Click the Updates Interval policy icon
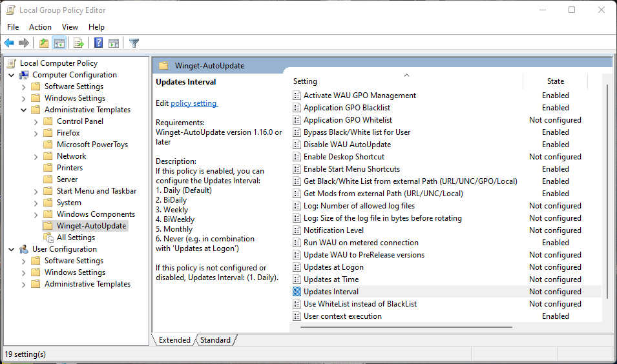 pyautogui.click(x=297, y=291)
